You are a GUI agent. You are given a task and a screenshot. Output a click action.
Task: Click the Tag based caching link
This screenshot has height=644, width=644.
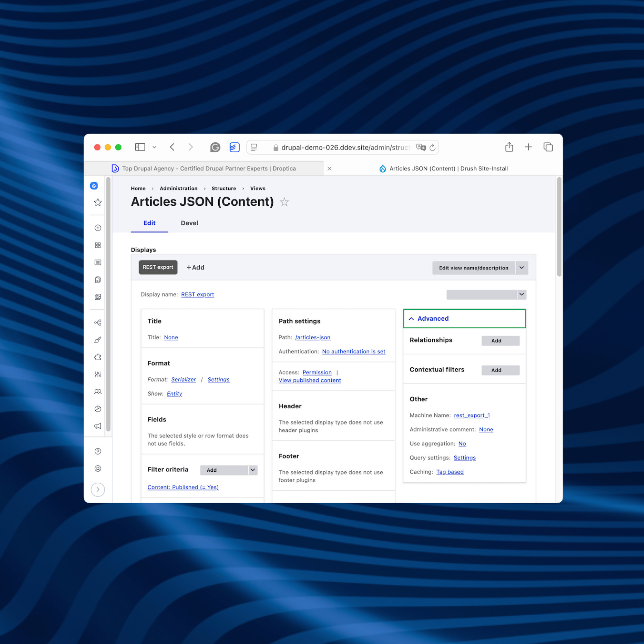[450, 472]
